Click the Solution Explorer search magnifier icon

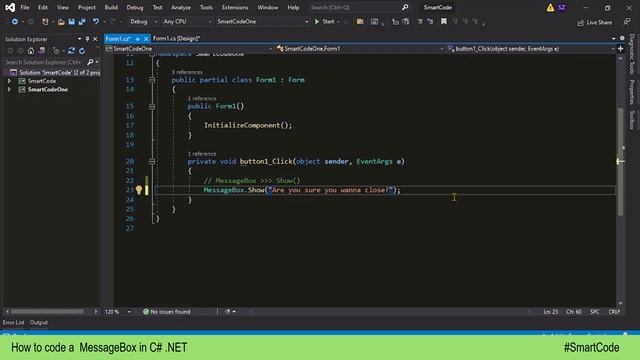pyautogui.click(x=90, y=62)
